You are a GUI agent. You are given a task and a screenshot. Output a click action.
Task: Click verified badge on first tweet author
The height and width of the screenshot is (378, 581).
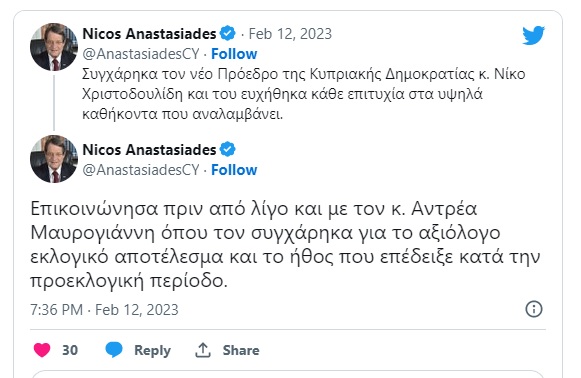click(228, 34)
